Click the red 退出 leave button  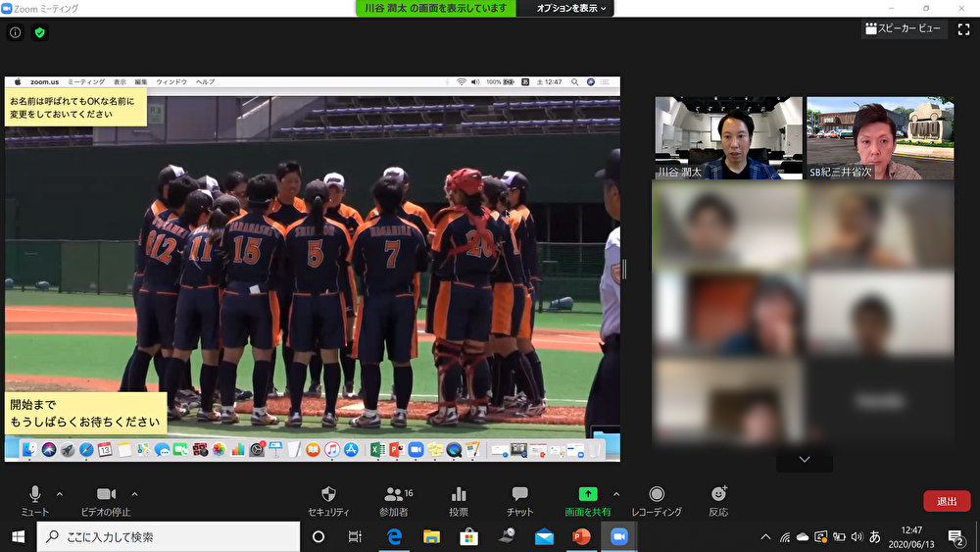[947, 501]
